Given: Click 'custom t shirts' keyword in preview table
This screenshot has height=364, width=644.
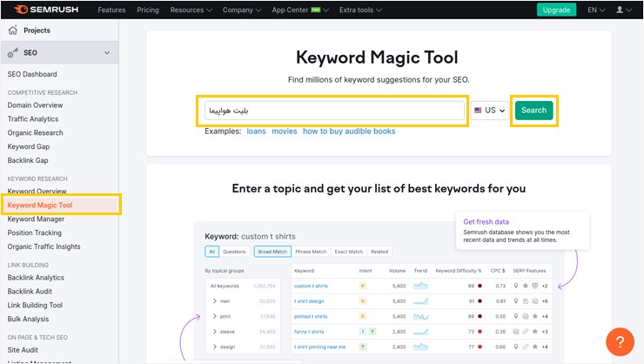Looking at the screenshot, I should click(x=311, y=286).
